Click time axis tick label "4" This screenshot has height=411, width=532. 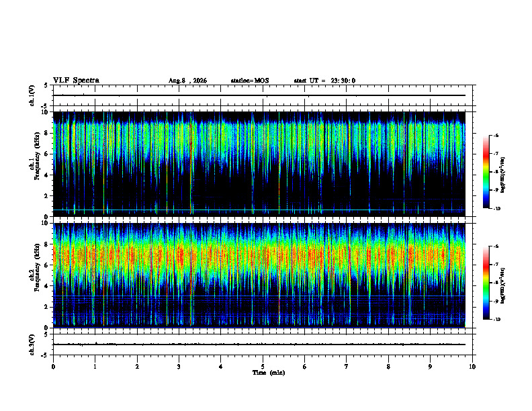pyautogui.click(x=220, y=367)
